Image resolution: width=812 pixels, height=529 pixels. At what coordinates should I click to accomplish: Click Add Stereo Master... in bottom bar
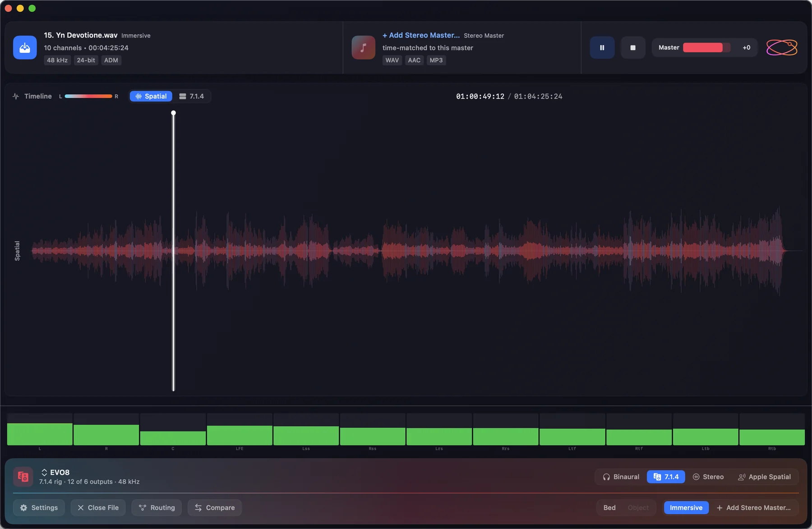[x=753, y=507]
